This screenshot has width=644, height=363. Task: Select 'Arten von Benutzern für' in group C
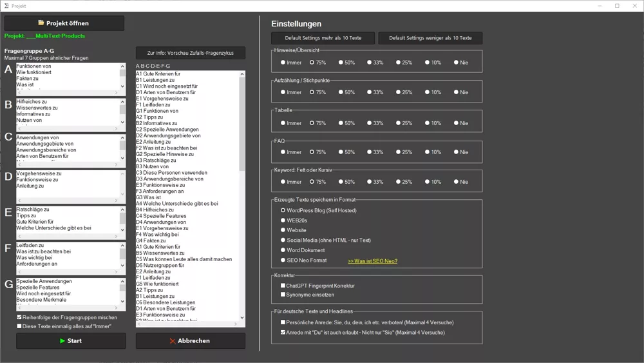point(43,156)
